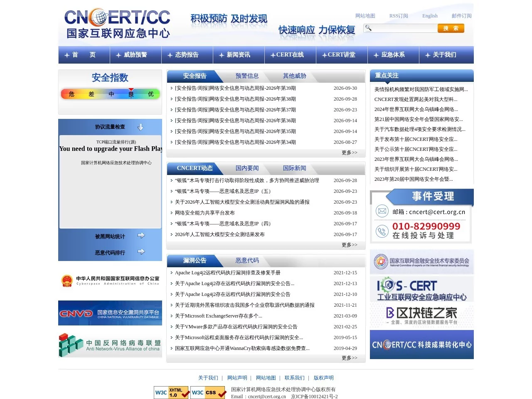The width and height of the screenshot is (532, 399).
Task: Open the 威胁预警 navigation menu
Action: [x=135, y=55]
